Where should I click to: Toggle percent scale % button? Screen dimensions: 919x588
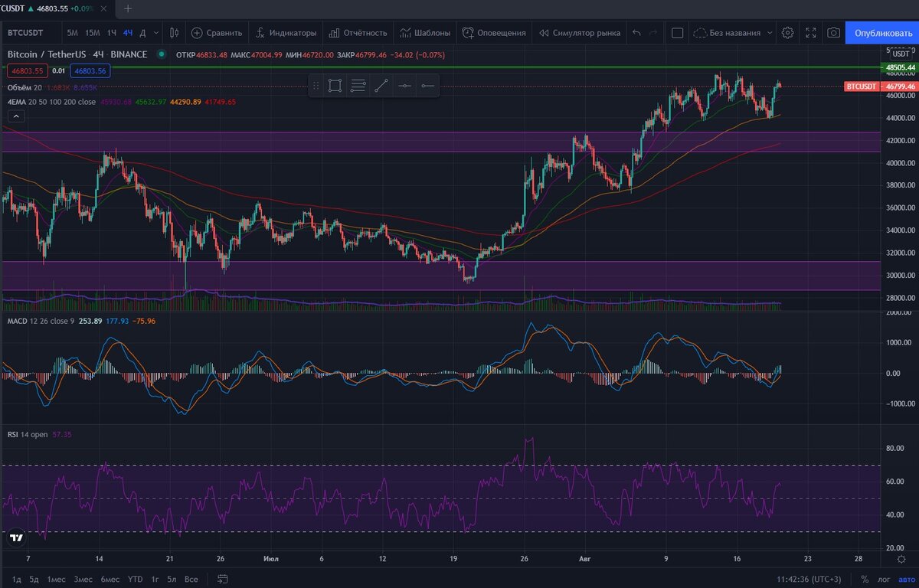point(865,579)
